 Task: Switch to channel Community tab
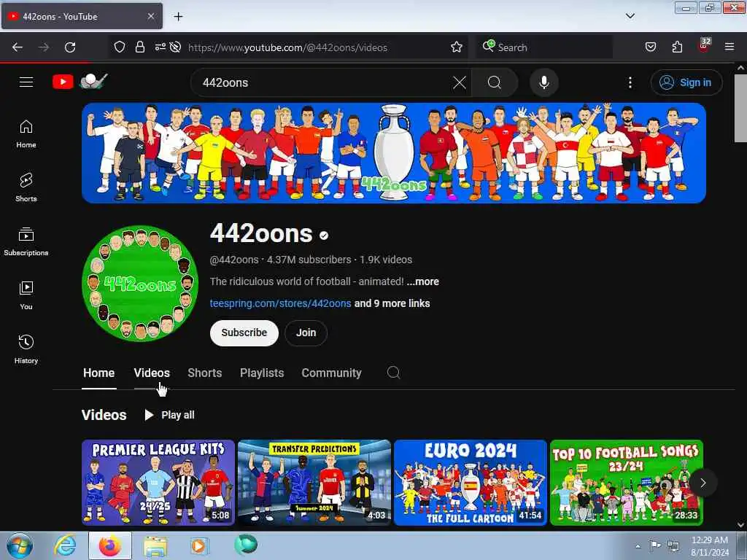pos(332,373)
